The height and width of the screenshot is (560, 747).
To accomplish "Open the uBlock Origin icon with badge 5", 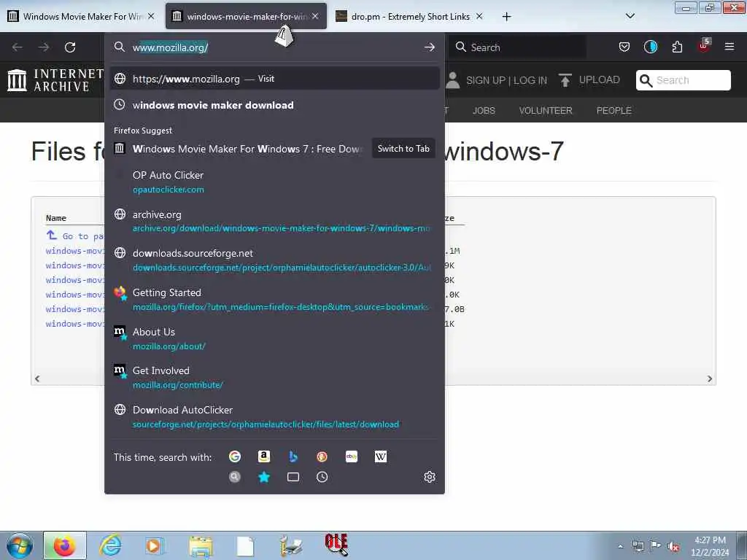I will pos(704,46).
